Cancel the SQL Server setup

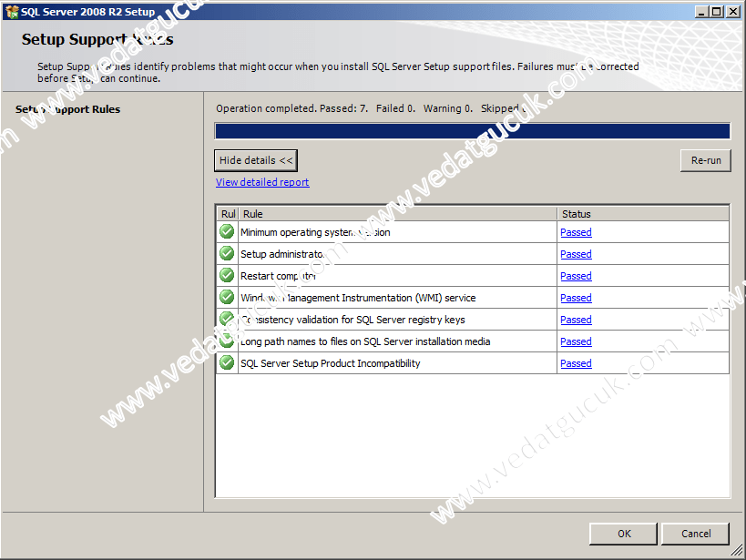[x=696, y=534]
